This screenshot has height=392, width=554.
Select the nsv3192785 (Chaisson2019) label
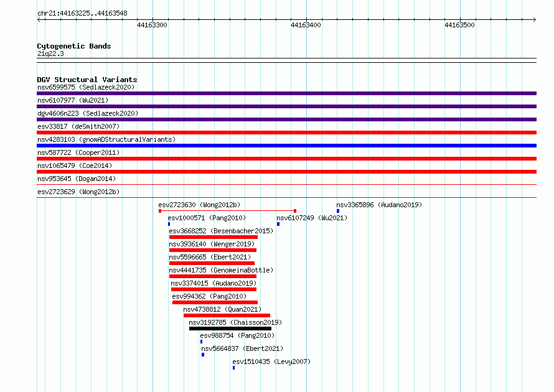point(235,322)
